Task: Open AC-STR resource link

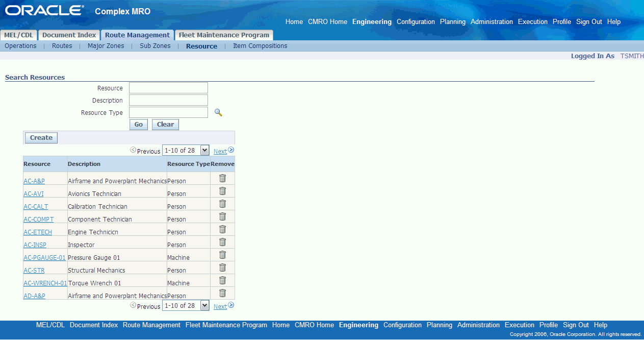Action: (x=34, y=271)
